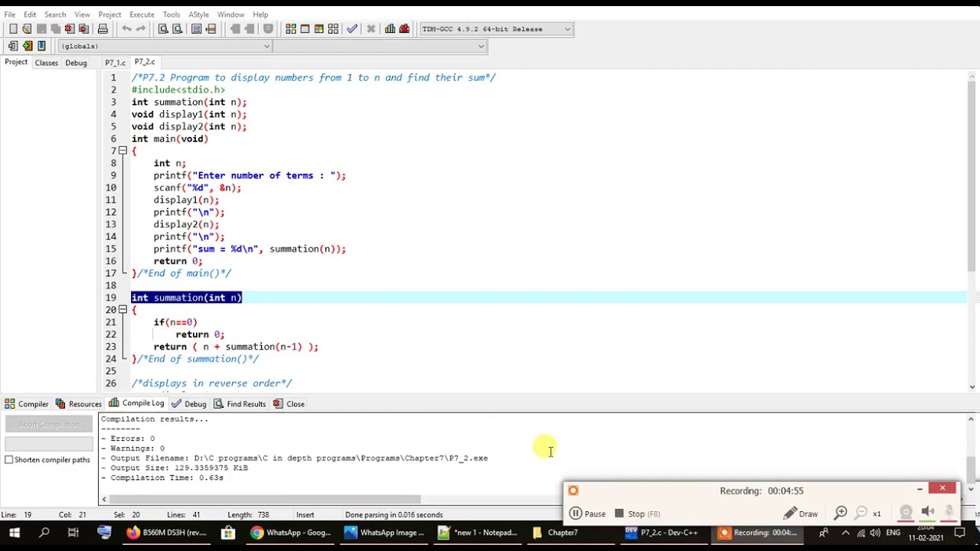The width and height of the screenshot is (980, 551).
Task: Click the Profile Analysis chart icon
Action: pyautogui.click(x=390, y=29)
